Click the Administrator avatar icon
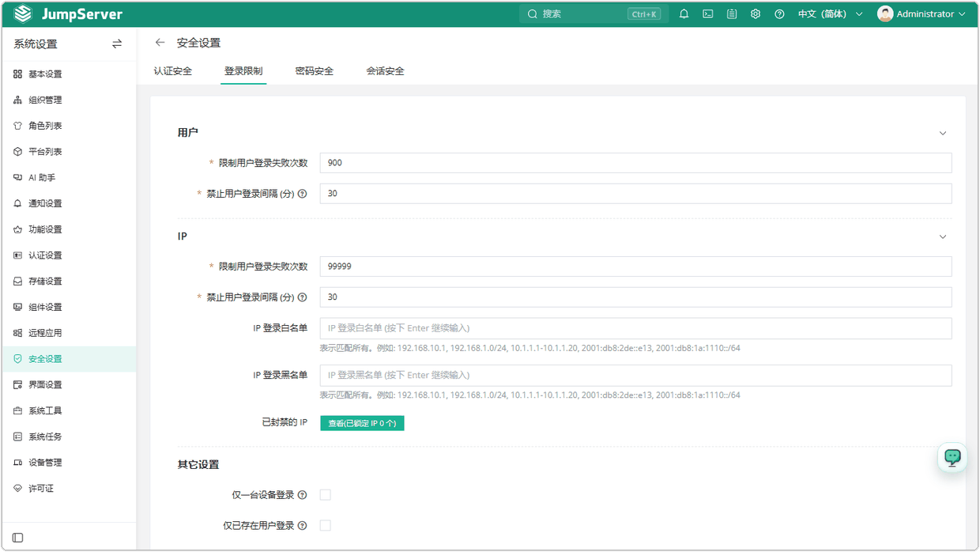 (885, 14)
